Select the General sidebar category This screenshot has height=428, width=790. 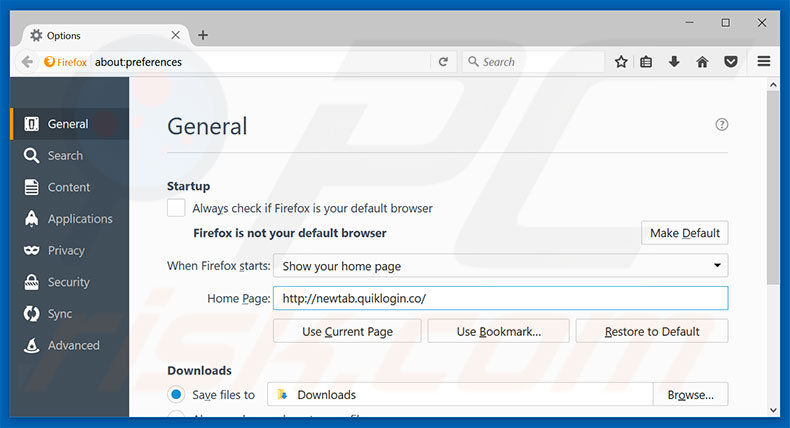70,124
